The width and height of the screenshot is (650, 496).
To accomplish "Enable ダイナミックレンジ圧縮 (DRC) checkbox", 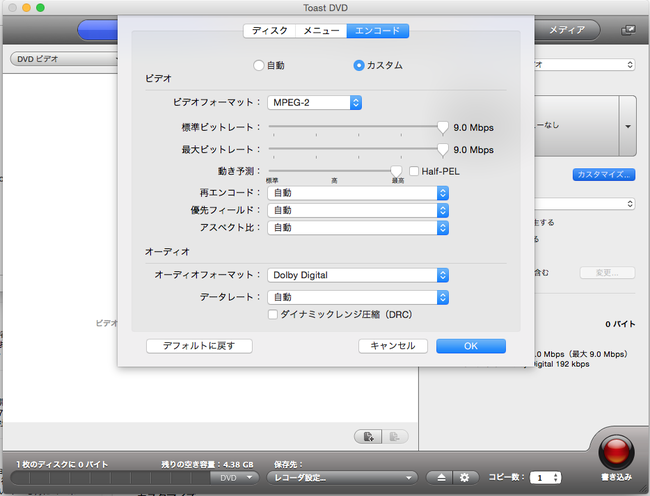I will pos(273,315).
